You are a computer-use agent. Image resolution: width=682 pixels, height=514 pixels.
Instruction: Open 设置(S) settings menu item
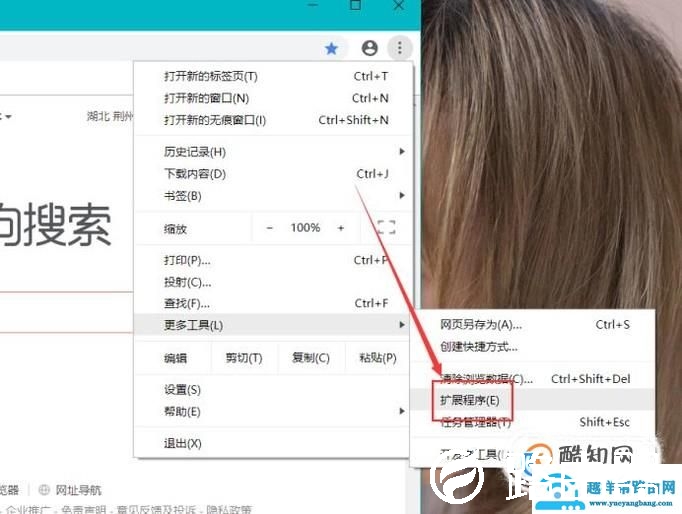tap(273, 390)
